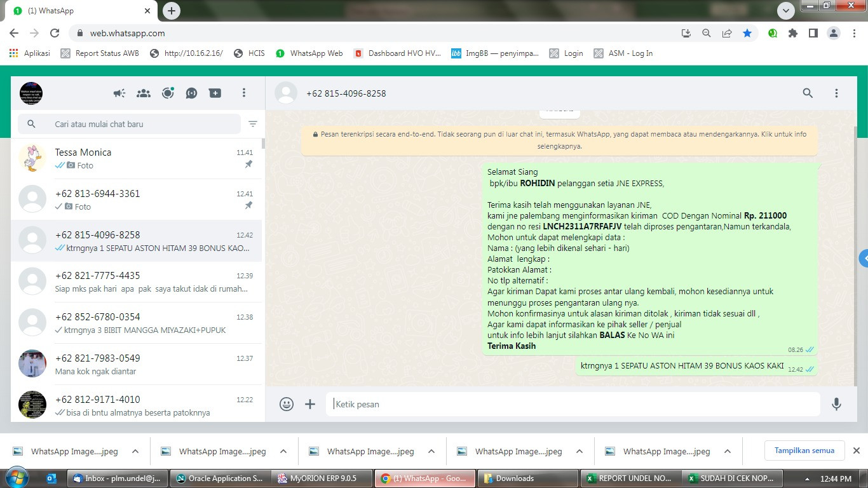The width and height of the screenshot is (868, 488).
Task: Open the Chrome profile avatar
Action: (834, 33)
